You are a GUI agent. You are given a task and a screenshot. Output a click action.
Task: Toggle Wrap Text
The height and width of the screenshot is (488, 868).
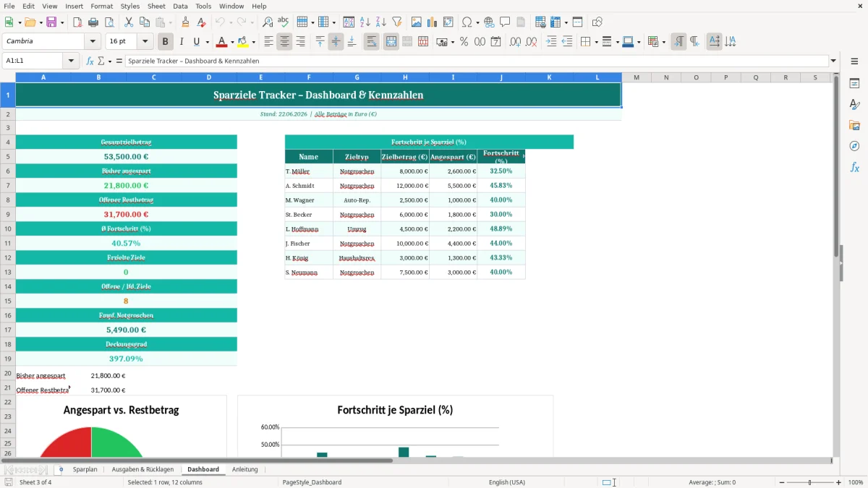[371, 42]
